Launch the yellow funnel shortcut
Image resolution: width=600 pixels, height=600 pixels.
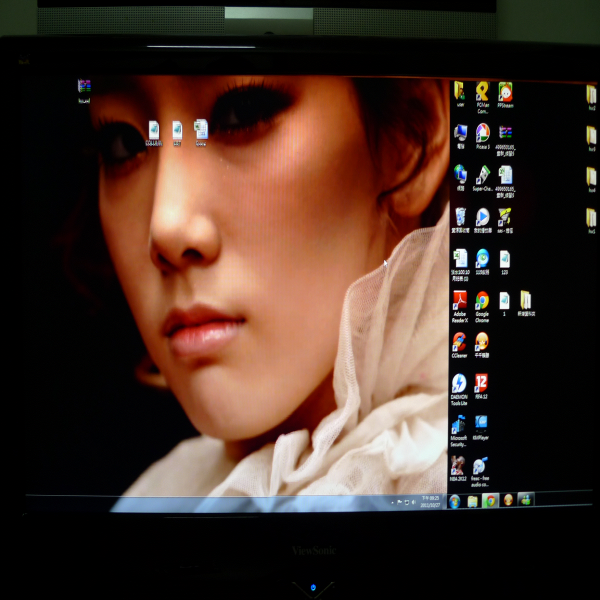[x=505, y=220]
